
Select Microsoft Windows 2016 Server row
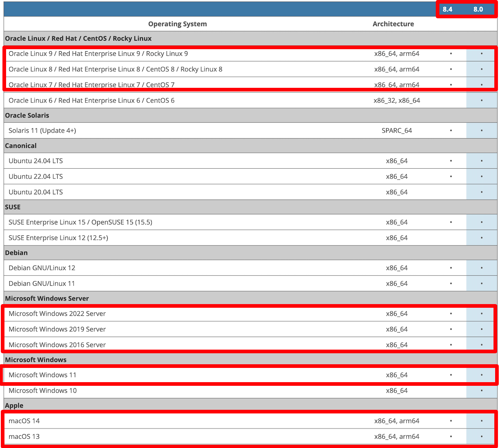click(x=250, y=345)
